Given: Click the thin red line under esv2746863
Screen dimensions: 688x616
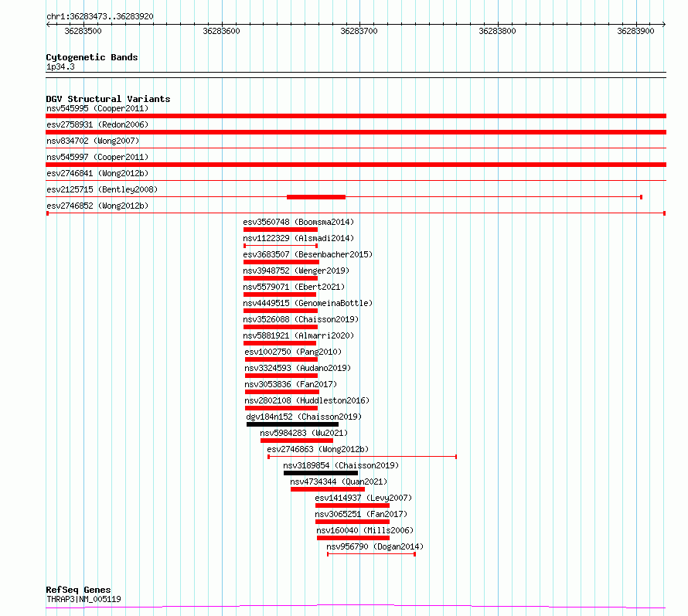Looking at the screenshot, I should [x=363, y=457].
